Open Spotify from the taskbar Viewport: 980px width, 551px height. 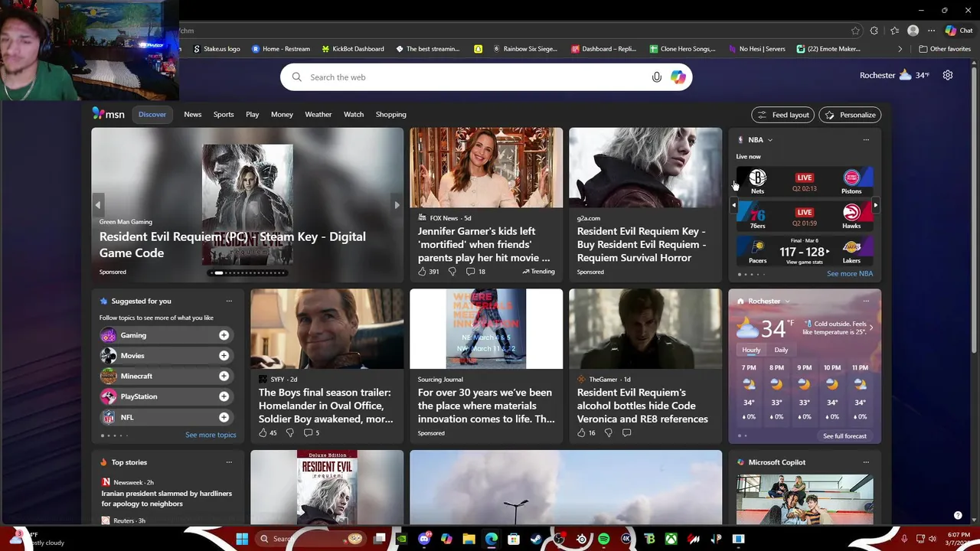pyautogui.click(x=604, y=539)
